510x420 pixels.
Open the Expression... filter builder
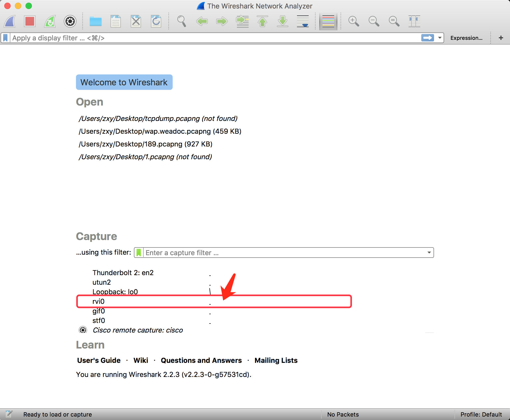(466, 38)
